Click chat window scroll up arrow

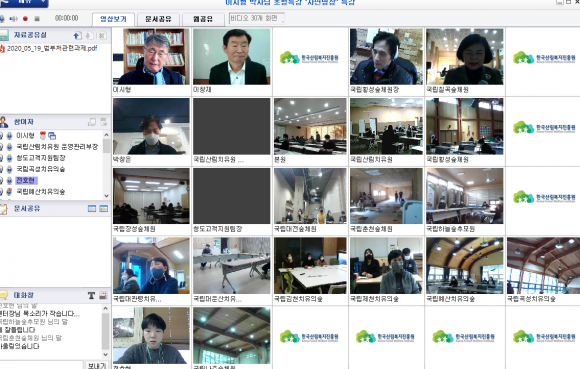pyautogui.click(x=105, y=308)
